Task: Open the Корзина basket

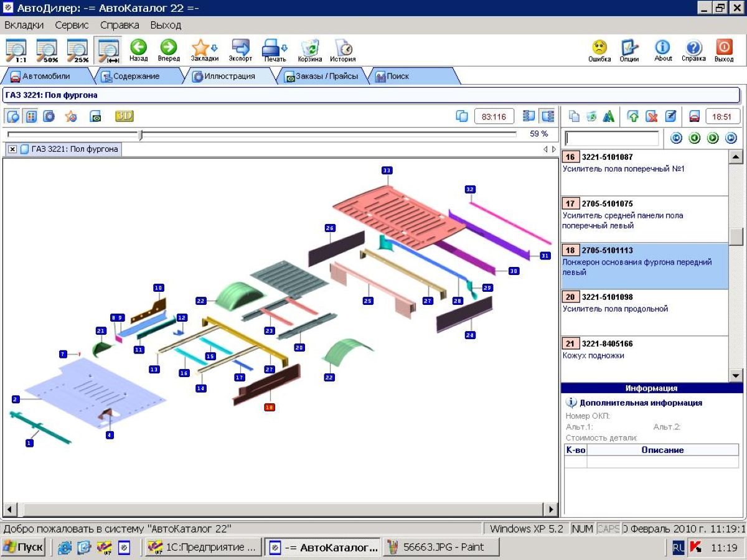Action: [310, 50]
